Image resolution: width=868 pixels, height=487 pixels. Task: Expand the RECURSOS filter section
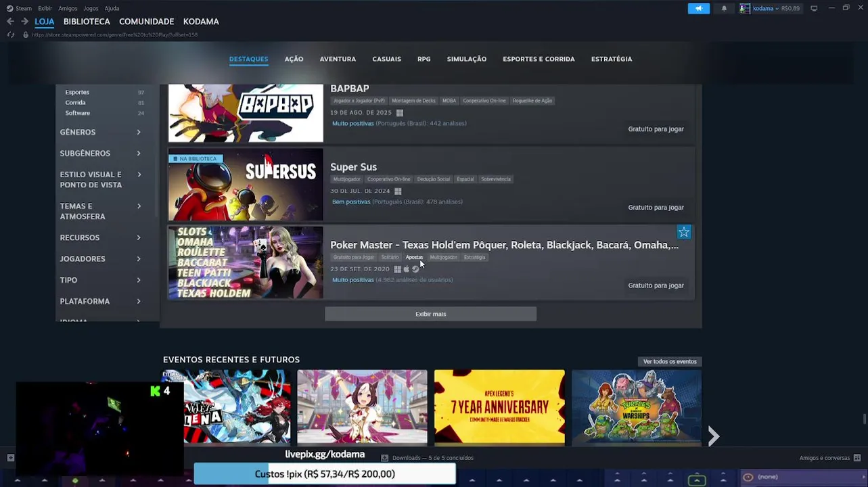pyautogui.click(x=100, y=238)
